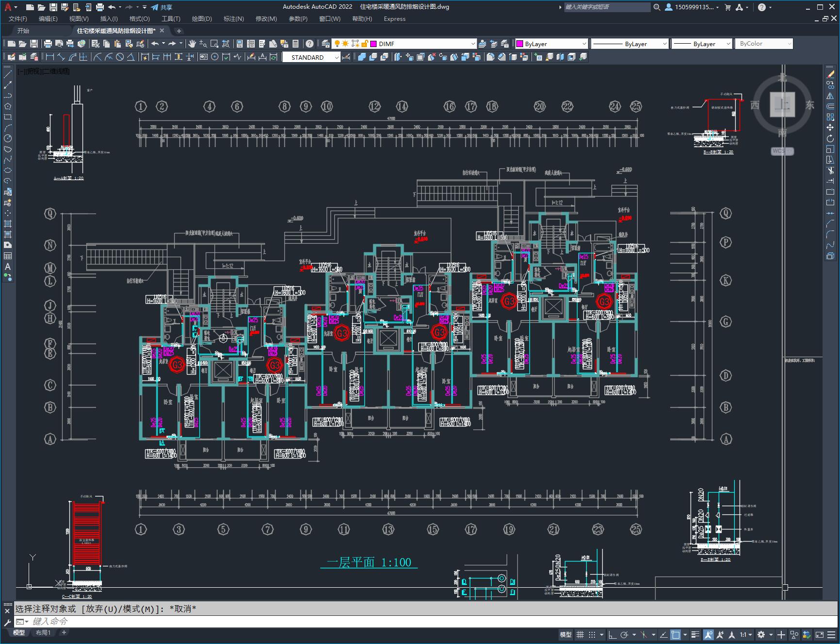Expand the AutoCAD application menu arrow
The width and height of the screenshot is (840, 644).
pos(16,7)
